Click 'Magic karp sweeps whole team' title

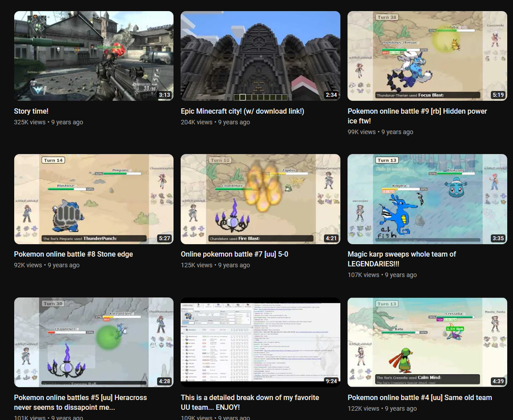point(402,259)
